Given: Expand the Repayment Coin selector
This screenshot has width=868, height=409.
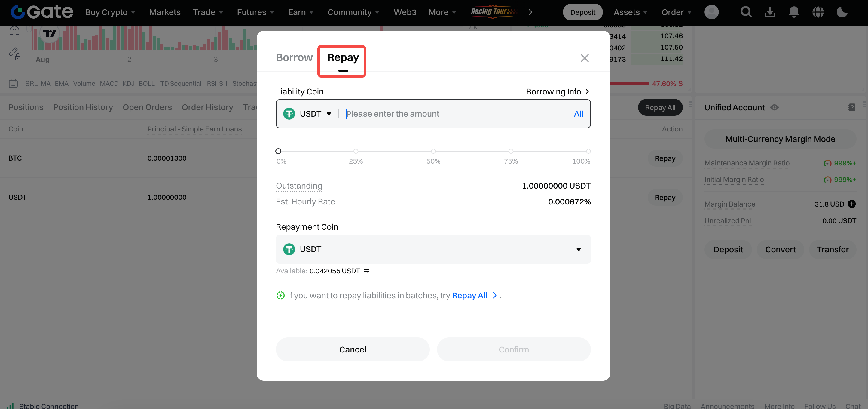Looking at the screenshot, I should click(433, 250).
